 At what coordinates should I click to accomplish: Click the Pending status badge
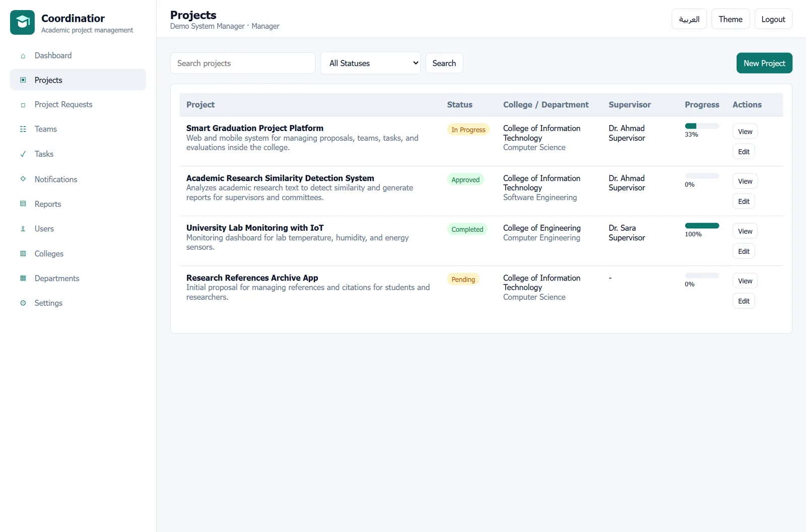[463, 279]
